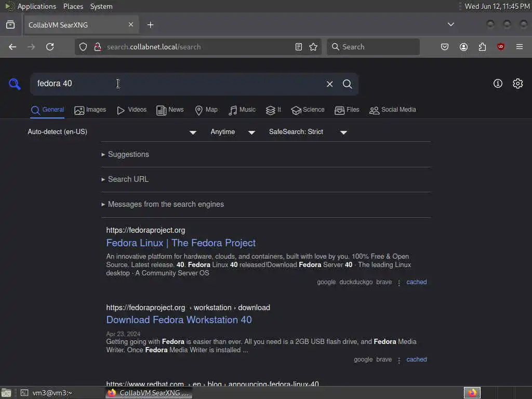
Task: Open the Pocket save icon
Action: [445, 47]
